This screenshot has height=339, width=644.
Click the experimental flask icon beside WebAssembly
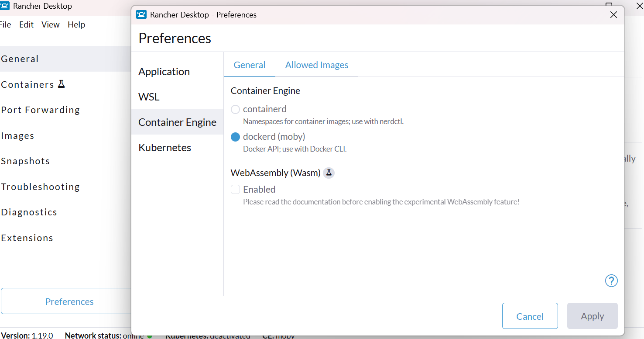[x=329, y=173]
